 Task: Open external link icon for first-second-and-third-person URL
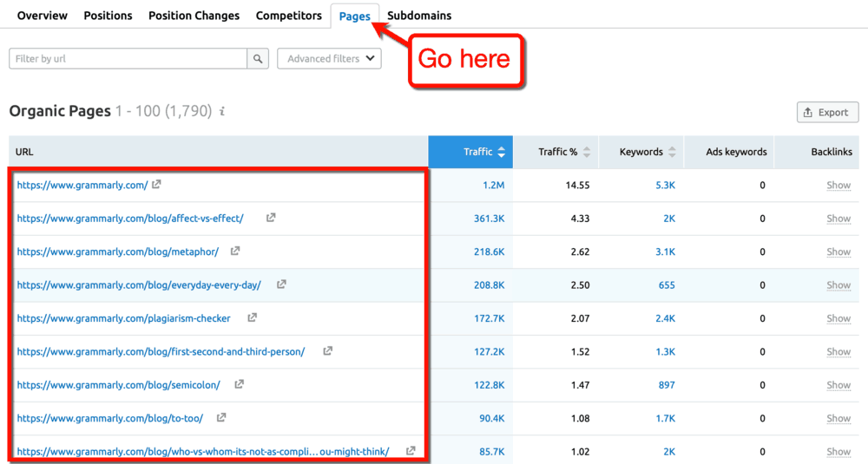[328, 350]
